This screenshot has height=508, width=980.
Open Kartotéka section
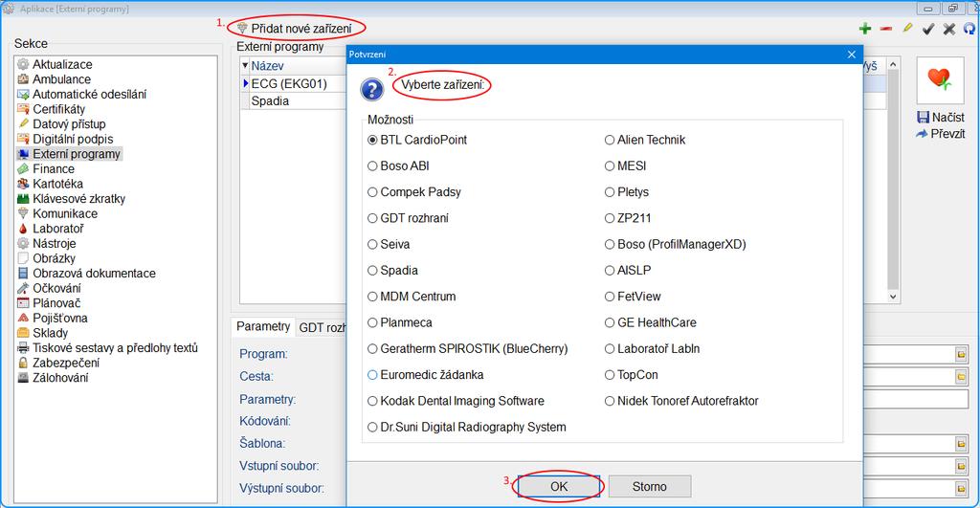click(x=50, y=184)
